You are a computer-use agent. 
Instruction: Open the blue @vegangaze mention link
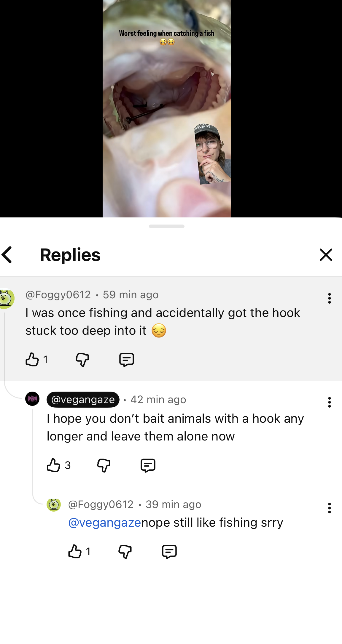(x=105, y=523)
